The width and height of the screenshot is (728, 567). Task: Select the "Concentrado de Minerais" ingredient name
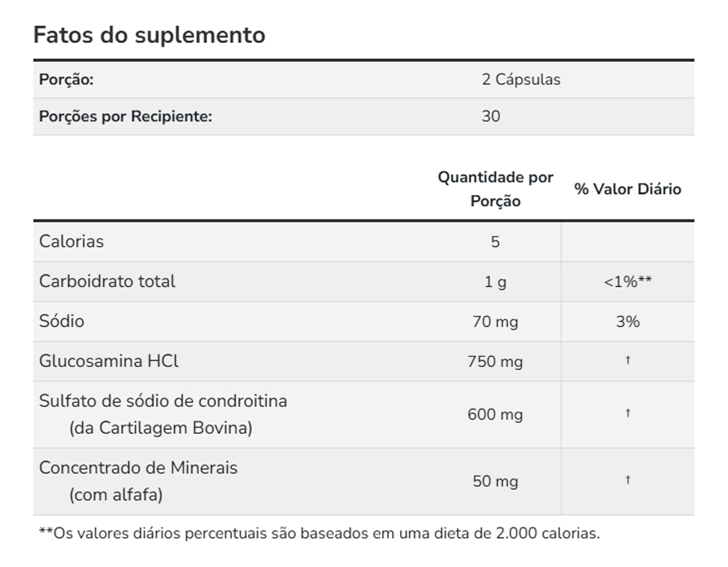(x=138, y=468)
